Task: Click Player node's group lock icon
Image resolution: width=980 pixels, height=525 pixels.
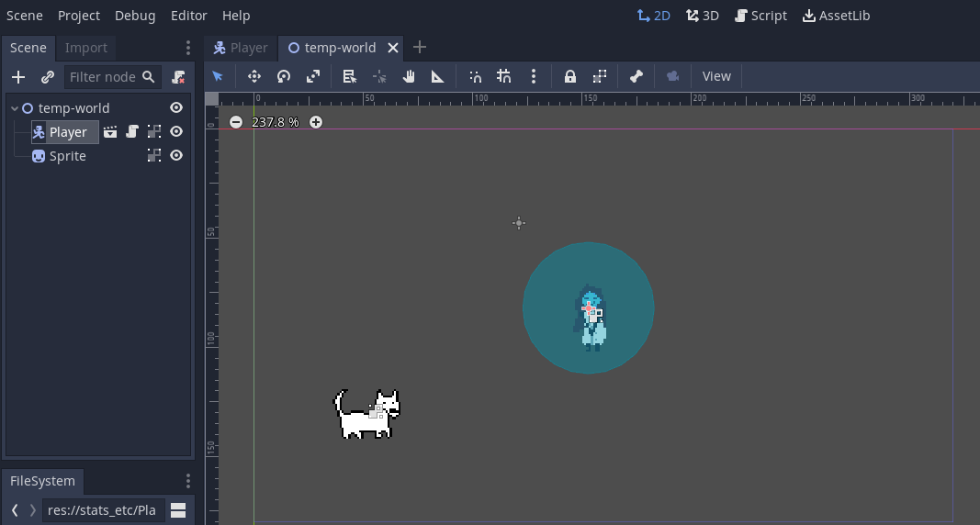Action: pos(153,132)
